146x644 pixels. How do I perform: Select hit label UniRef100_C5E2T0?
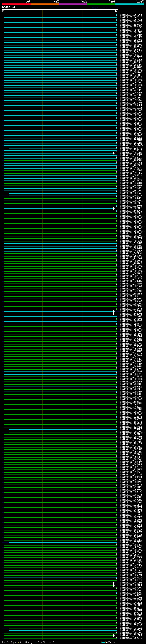coord(131,543)
